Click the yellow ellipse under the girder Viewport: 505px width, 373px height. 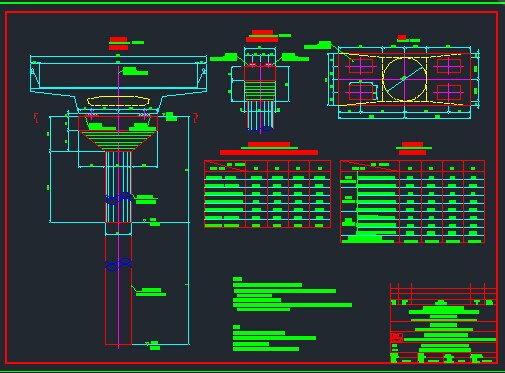[x=118, y=101]
